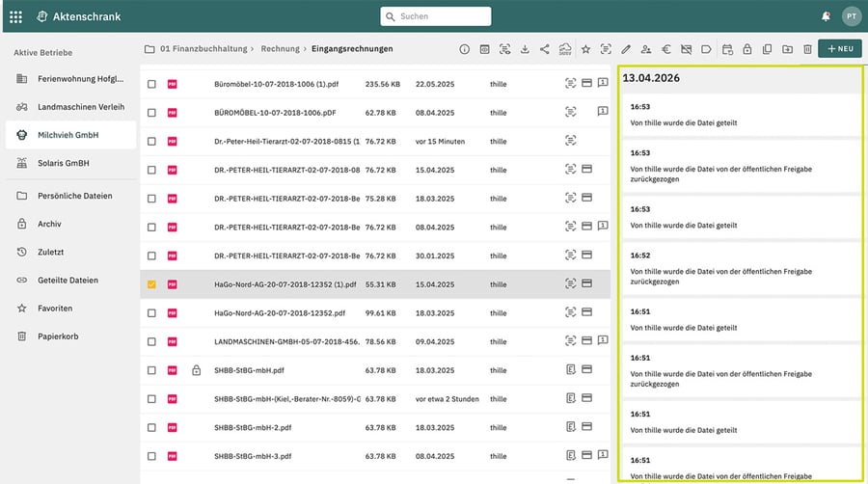Click the folder icon at the start of the breadcrumb
Image resolution: width=868 pixels, height=484 pixels.
pos(149,49)
